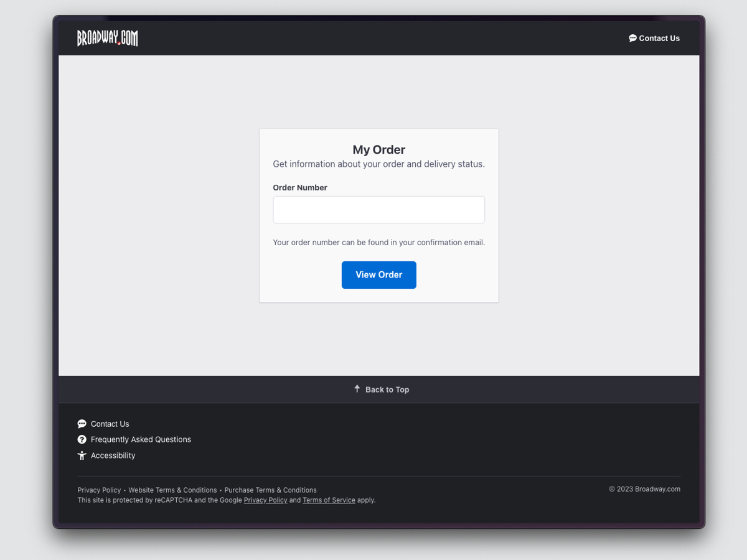
Task: Click the speech bubble icon next to header Contact Us
Action: coord(632,38)
